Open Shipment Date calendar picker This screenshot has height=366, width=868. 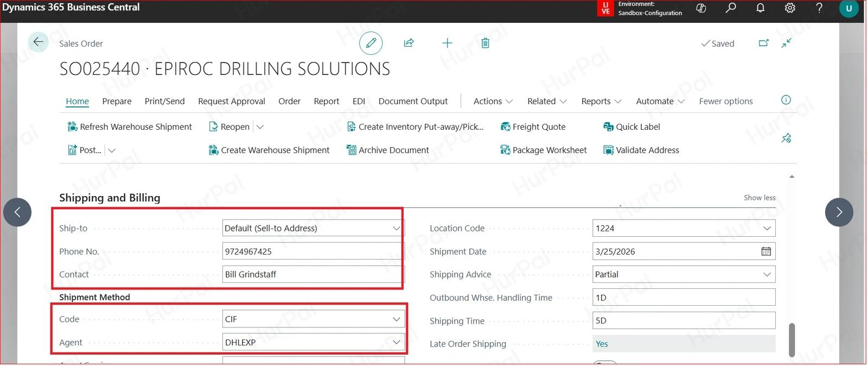(766, 251)
